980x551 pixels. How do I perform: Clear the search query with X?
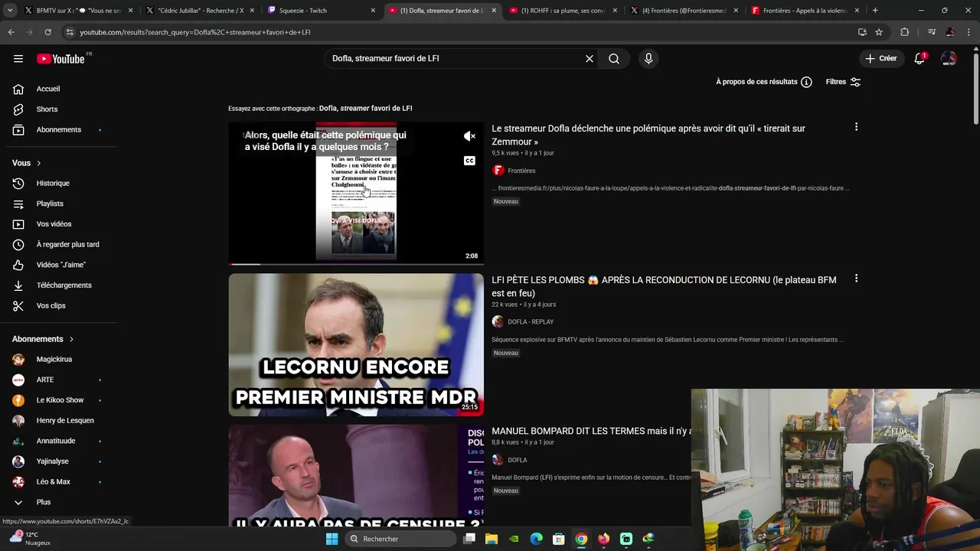(590, 59)
